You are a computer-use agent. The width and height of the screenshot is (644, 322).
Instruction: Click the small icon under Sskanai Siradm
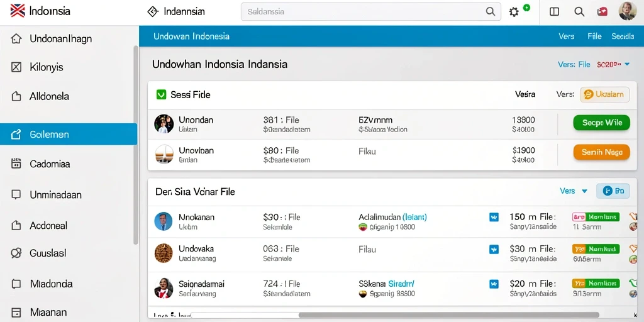tap(363, 294)
